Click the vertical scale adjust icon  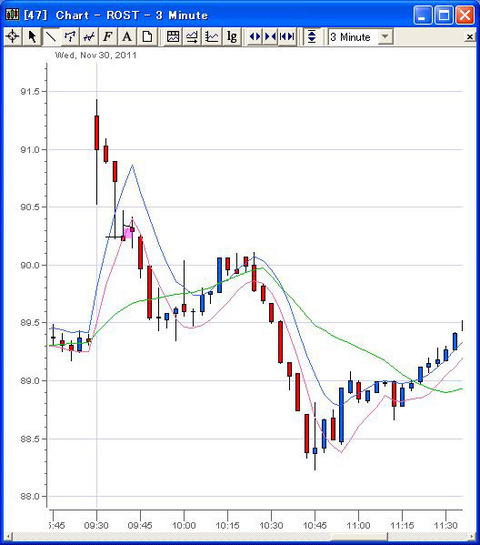(312, 36)
